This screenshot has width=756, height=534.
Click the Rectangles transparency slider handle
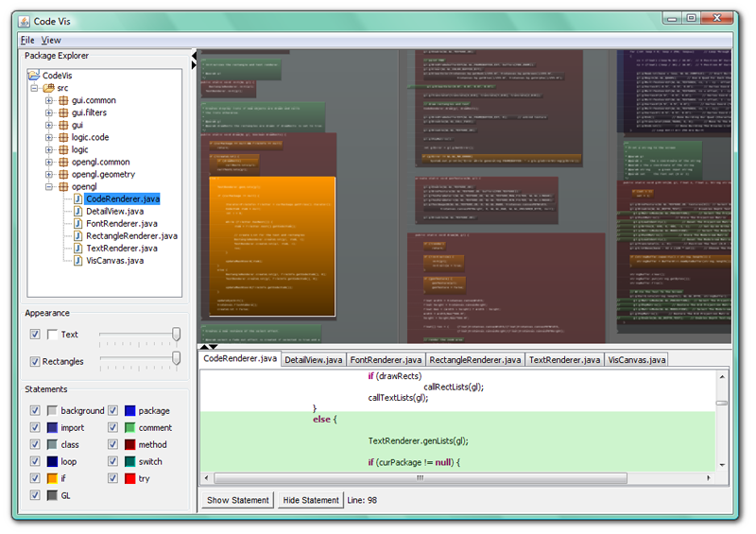point(177,358)
